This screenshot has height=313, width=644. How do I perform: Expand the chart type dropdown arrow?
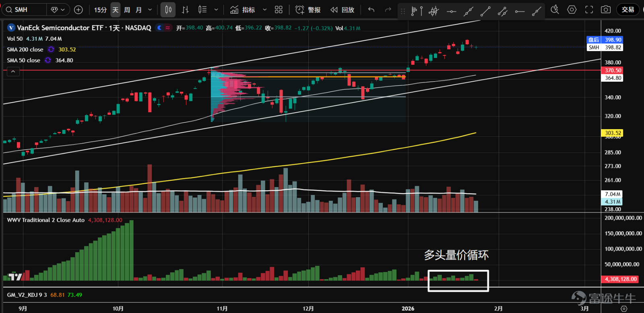pos(216,10)
